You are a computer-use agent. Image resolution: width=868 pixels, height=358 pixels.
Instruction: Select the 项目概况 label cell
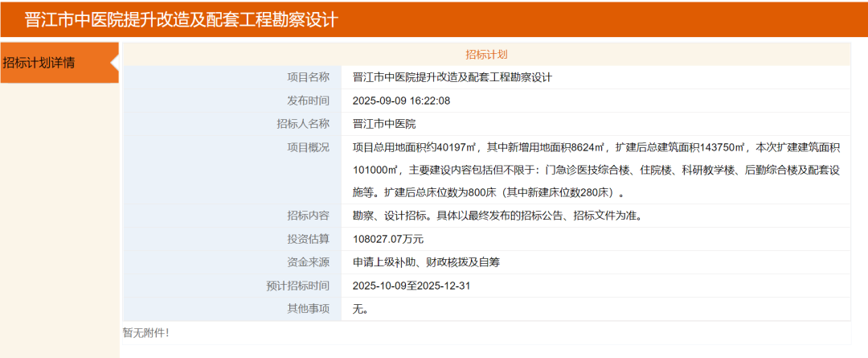point(232,170)
